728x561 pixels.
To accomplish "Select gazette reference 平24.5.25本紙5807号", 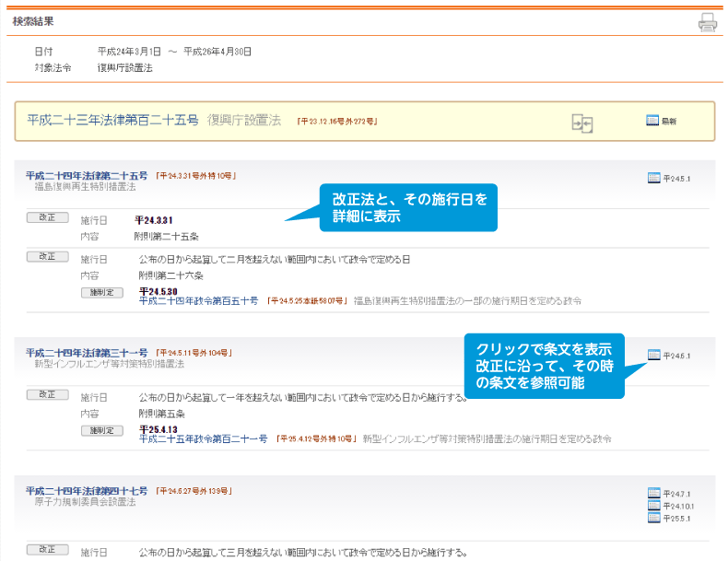I will pos(307,301).
